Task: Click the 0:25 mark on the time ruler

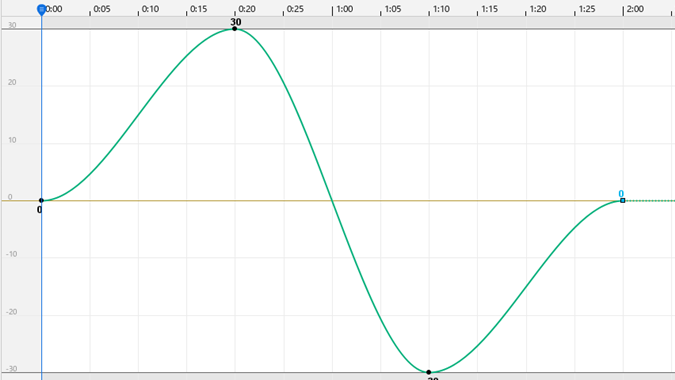Action: pyautogui.click(x=295, y=9)
